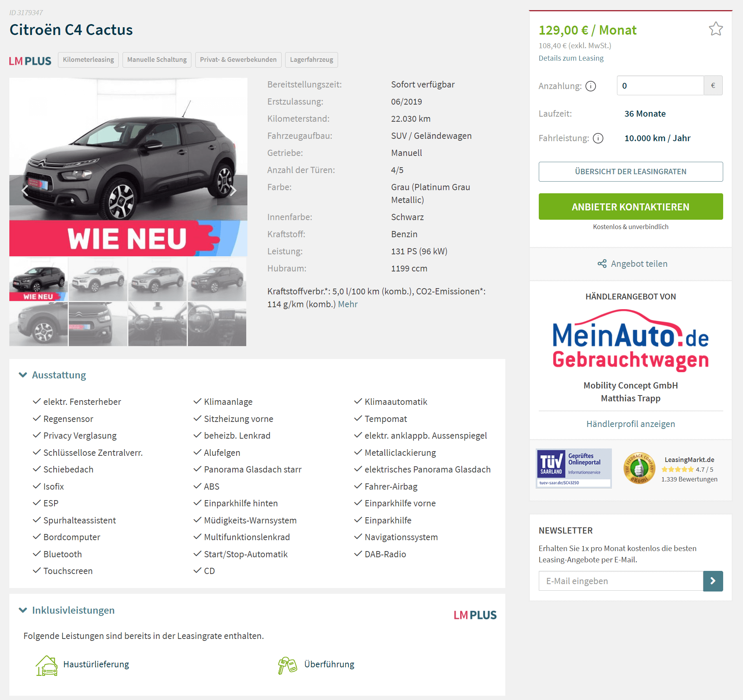Click the Sitzheizung vorne equipment entry

(238, 419)
